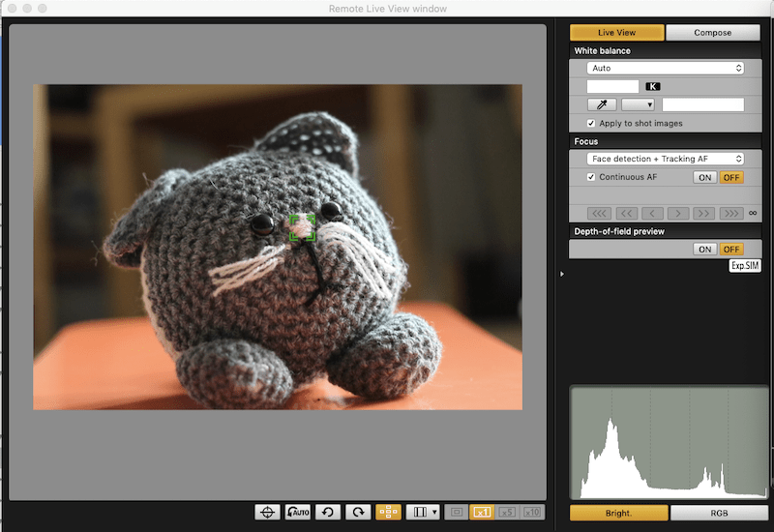Turn Continuous AF OFF
774x532 pixels.
coord(731,177)
